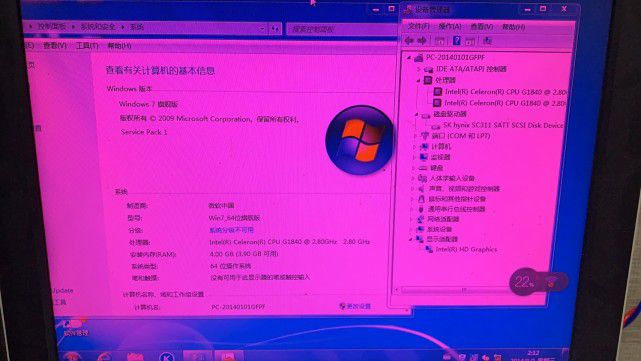Open the circular K app on the taskbar
Viewport: 641px width, 361px height.
(x=166, y=357)
